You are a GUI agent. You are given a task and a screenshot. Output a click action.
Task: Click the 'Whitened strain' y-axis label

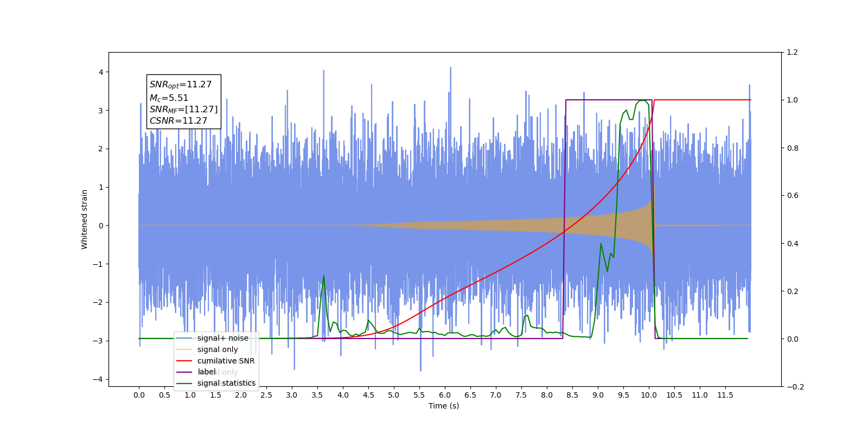point(85,219)
